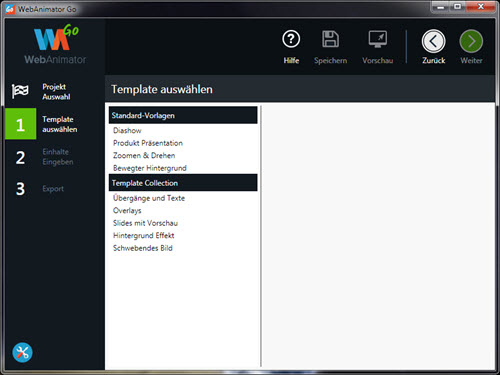Click the Speichern floppy disk icon
The image size is (500, 375).
(x=330, y=39)
